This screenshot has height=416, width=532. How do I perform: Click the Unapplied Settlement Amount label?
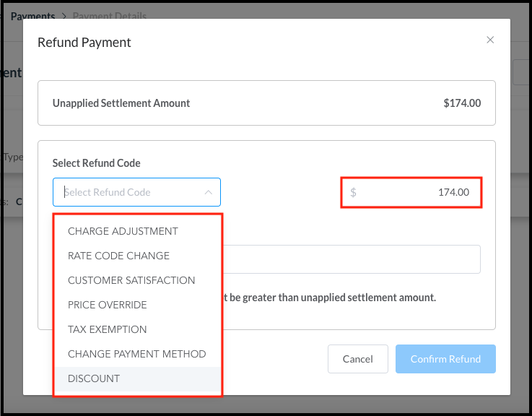(x=121, y=103)
